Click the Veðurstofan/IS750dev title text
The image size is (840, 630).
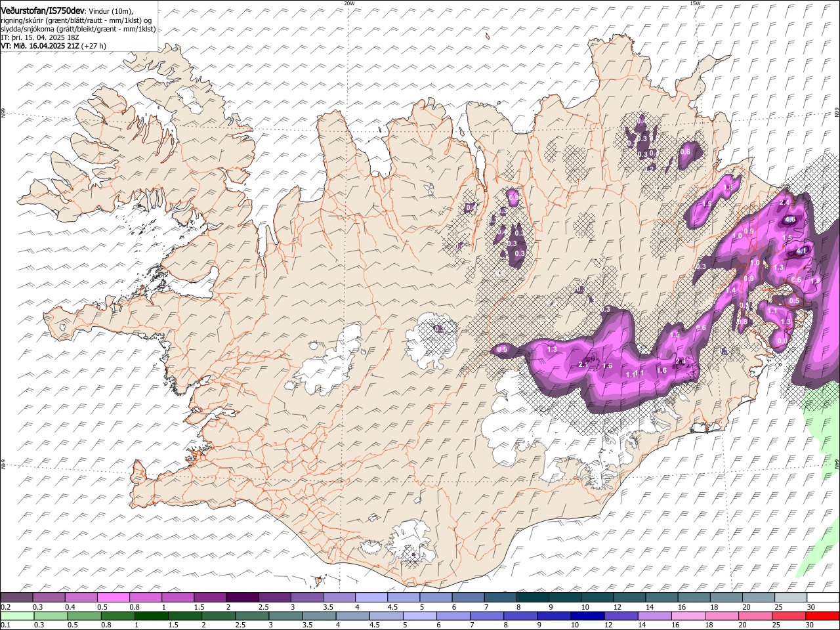click(42, 10)
